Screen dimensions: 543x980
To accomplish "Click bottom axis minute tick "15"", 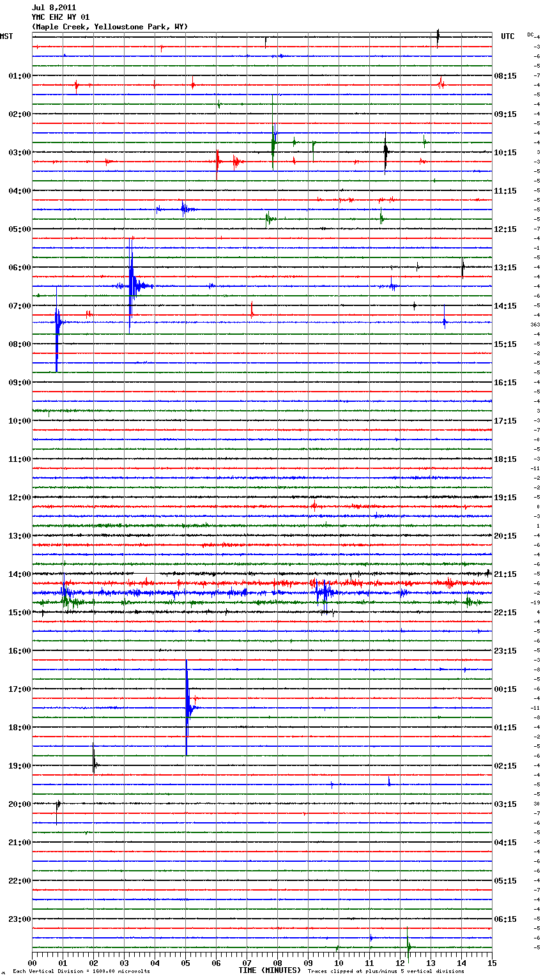I will pyautogui.click(x=492, y=963).
